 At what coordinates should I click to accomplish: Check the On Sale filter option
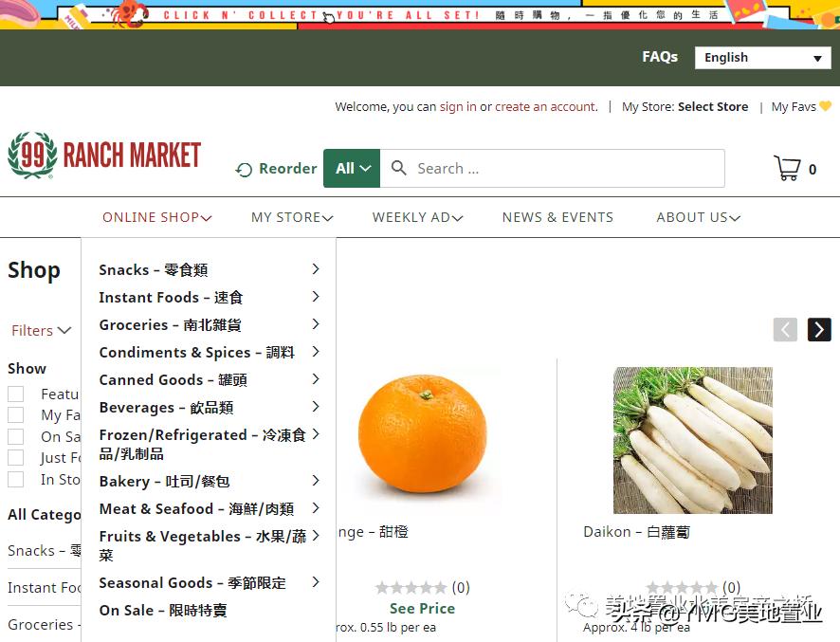pos(15,435)
